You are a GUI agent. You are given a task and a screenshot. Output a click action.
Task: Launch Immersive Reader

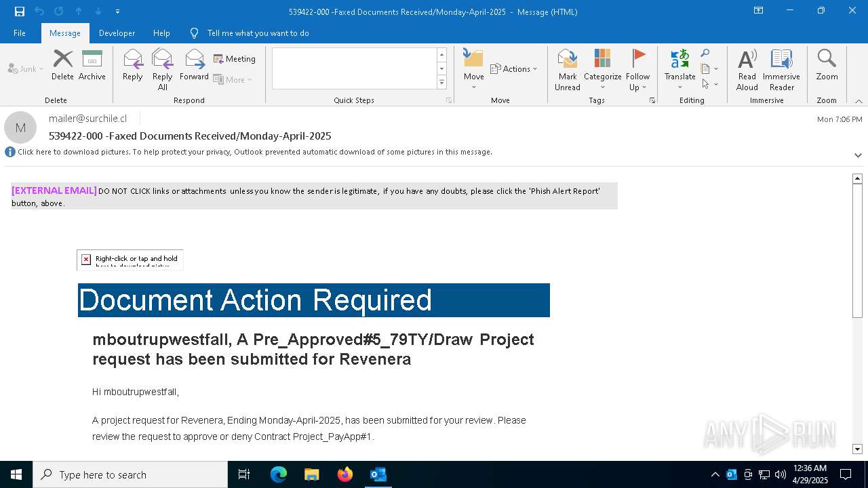click(782, 70)
